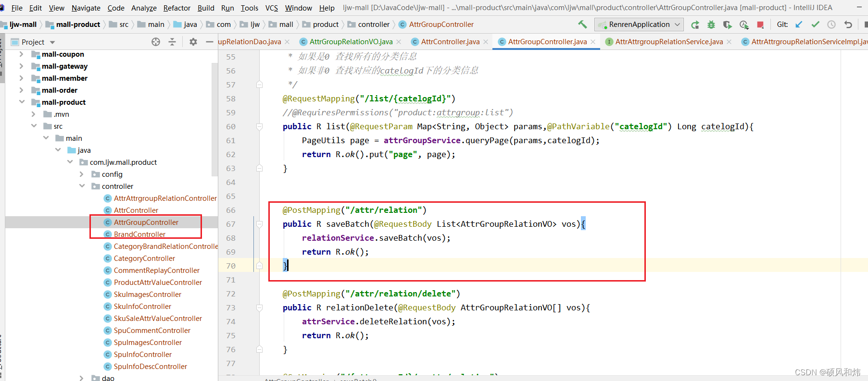Click the mall-product breadcrumb
The height and width of the screenshot is (381, 868).
pos(78,25)
